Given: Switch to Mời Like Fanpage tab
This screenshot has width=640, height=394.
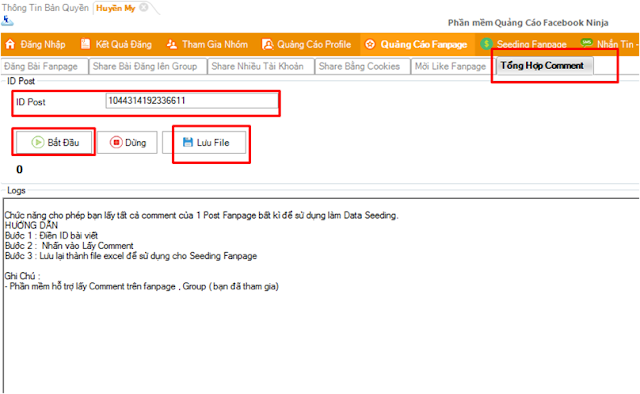Looking at the screenshot, I should (452, 66).
